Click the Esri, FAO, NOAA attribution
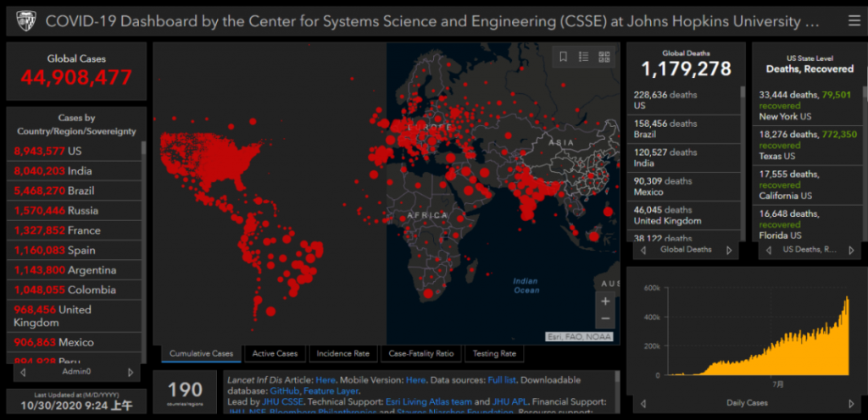Image resolution: width=868 pixels, height=420 pixels. point(579,336)
